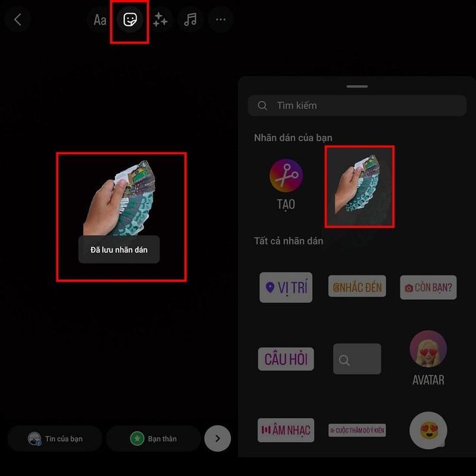This screenshot has height=476, width=476.
Task: Open the three-dots more options menu
Action: point(221,20)
